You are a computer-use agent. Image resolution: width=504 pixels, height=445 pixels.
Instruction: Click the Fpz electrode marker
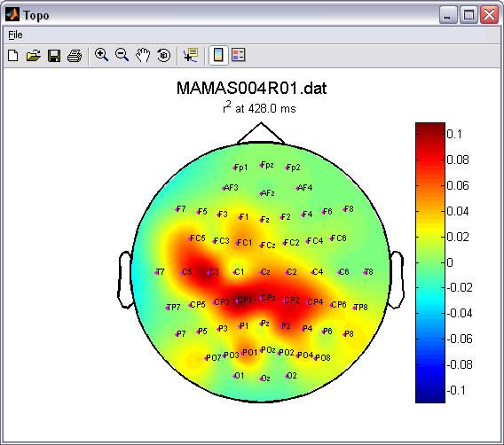pos(261,166)
